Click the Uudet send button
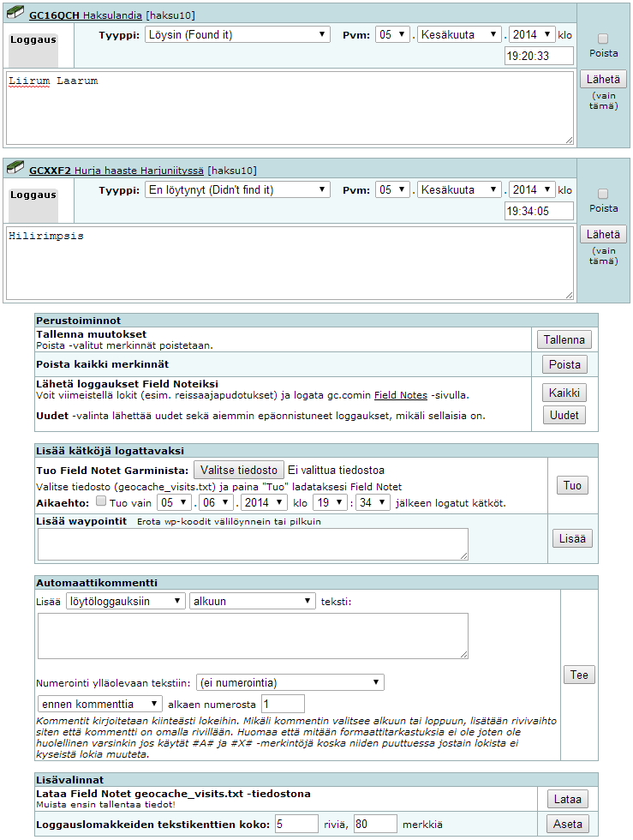Viewport: 633px width, 840px height. pyautogui.click(x=564, y=415)
